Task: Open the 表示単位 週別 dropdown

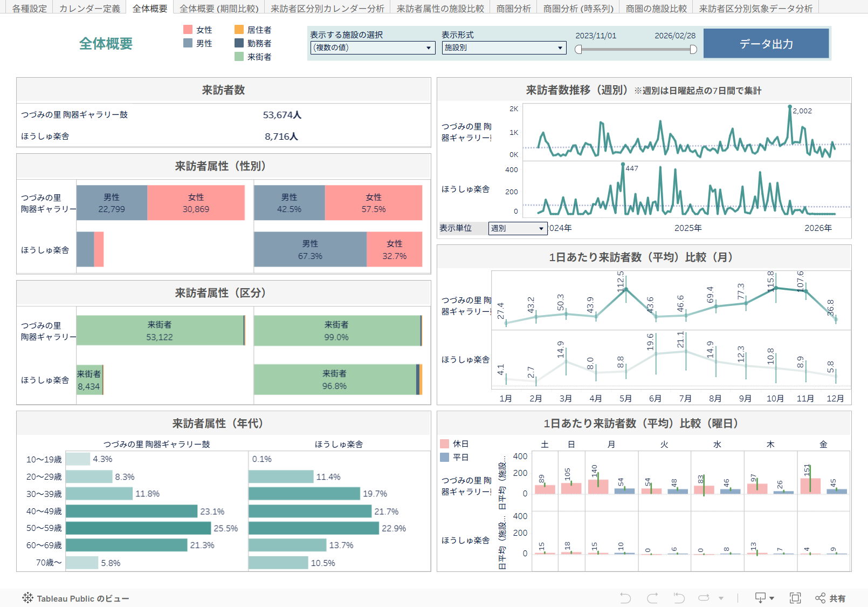Action: [x=518, y=228]
